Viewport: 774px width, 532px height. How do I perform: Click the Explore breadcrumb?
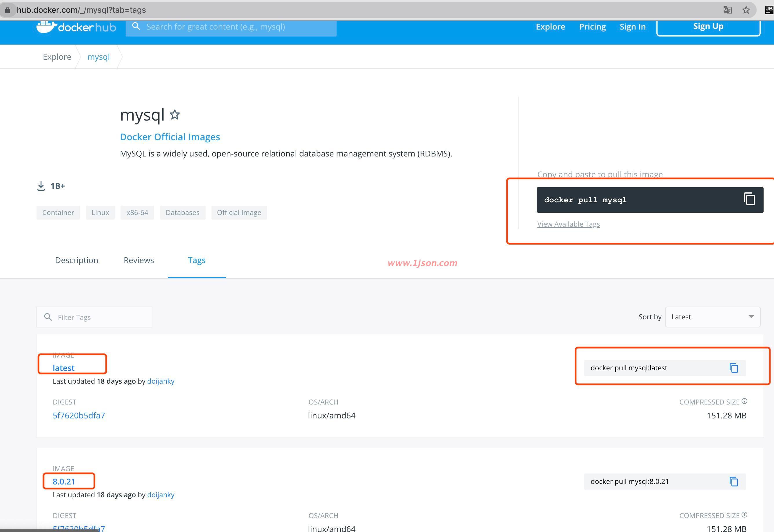pos(57,57)
